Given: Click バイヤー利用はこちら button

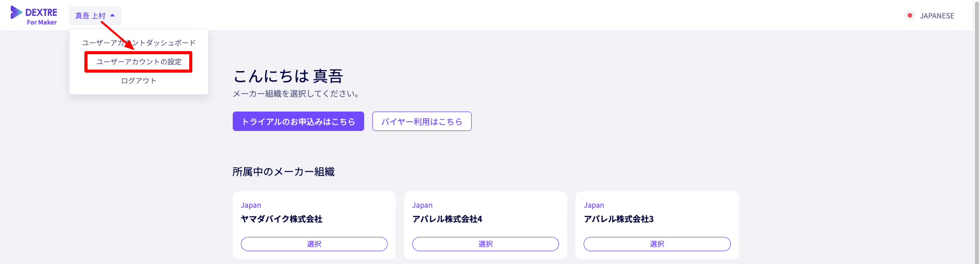Looking at the screenshot, I should [421, 121].
